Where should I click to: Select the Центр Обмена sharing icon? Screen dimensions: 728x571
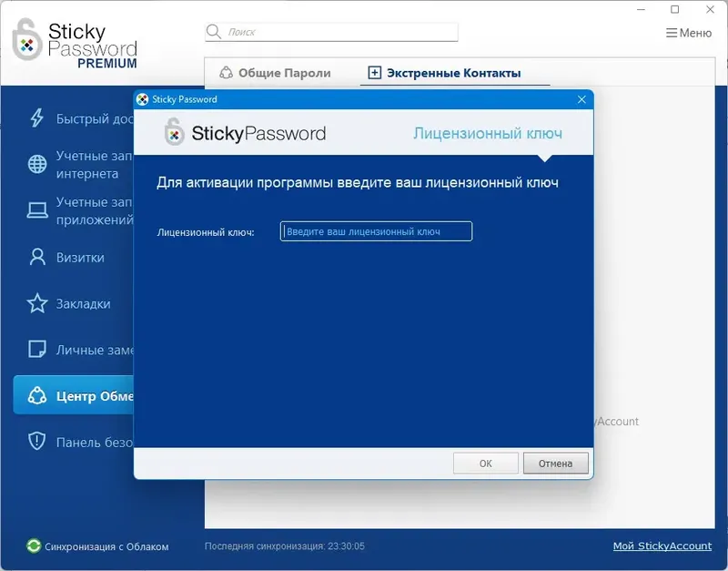36,394
